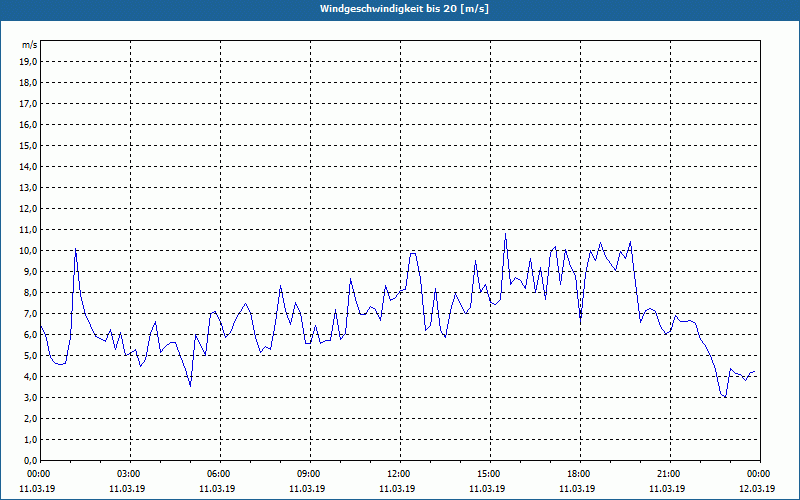
Task: Click the 11.03.19 date under 12:00
Action: 397,488
